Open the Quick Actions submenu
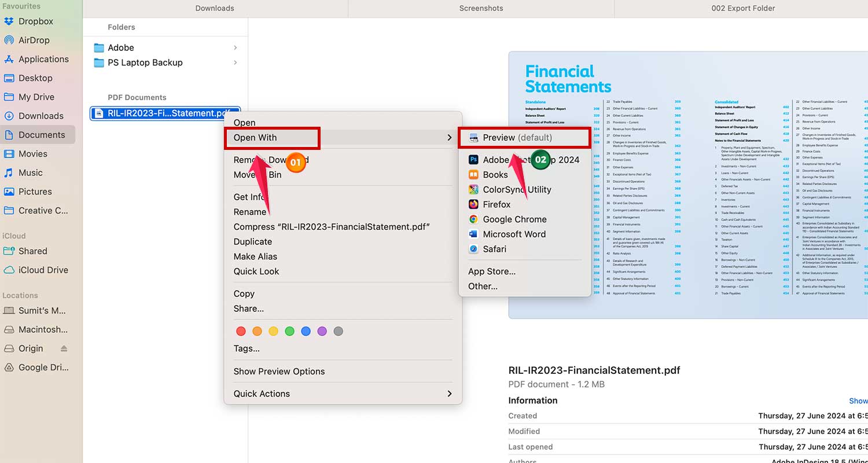This screenshot has height=463, width=868. pyautogui.click(x=262, y=394)
